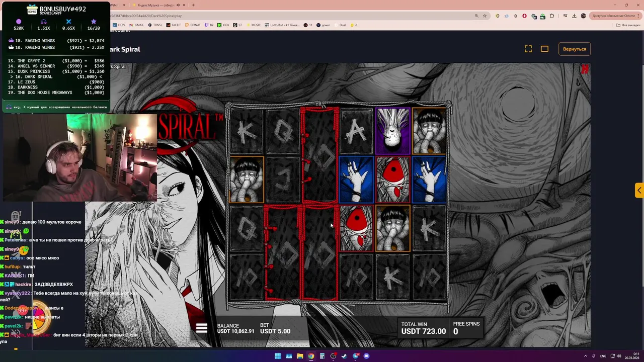This screenshot has height=362, width=644.
Task: Select 18. DARKNESS row
Action: (56, 87)
